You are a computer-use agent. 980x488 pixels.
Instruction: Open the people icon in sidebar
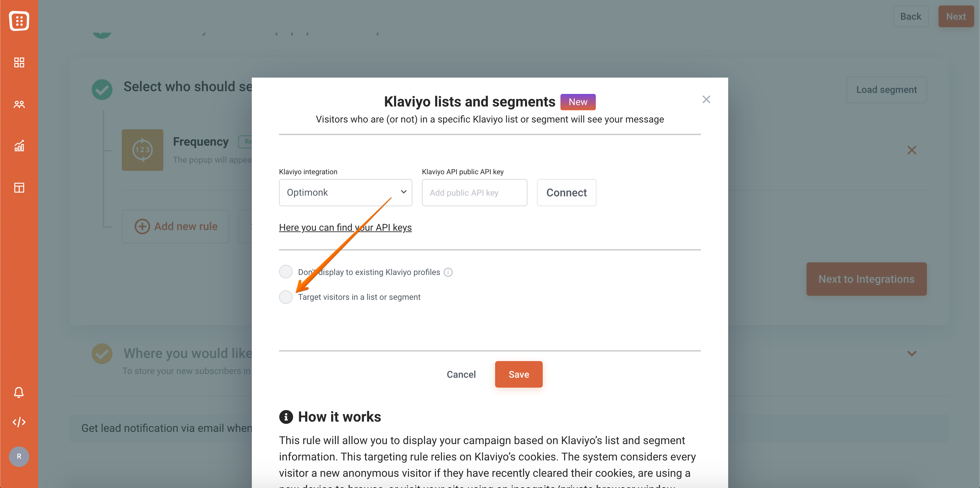tap(19, 104)
